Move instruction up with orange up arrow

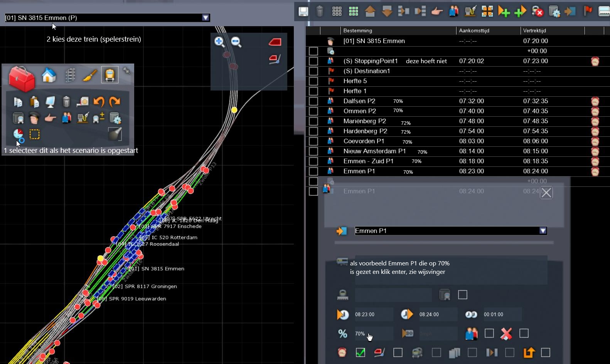(x=370, y=12)
